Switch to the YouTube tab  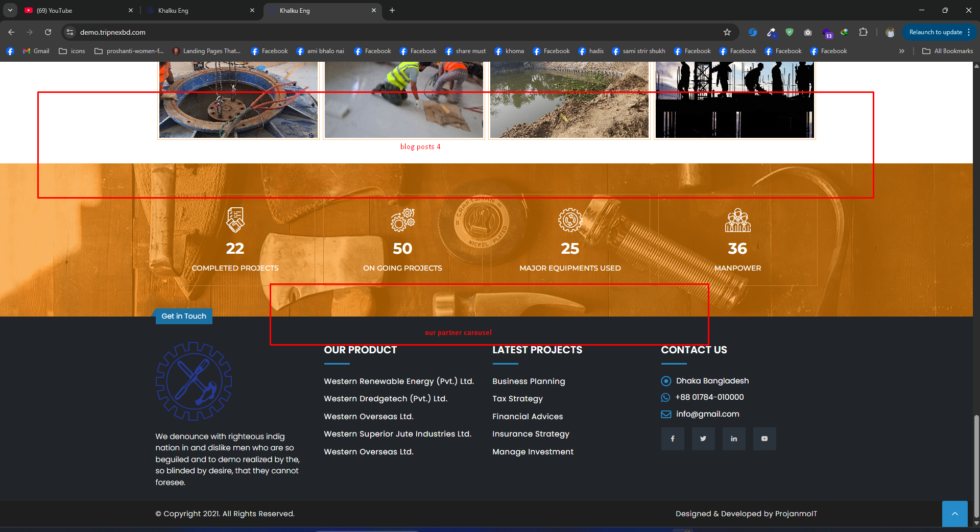click(x=55, y=11)
